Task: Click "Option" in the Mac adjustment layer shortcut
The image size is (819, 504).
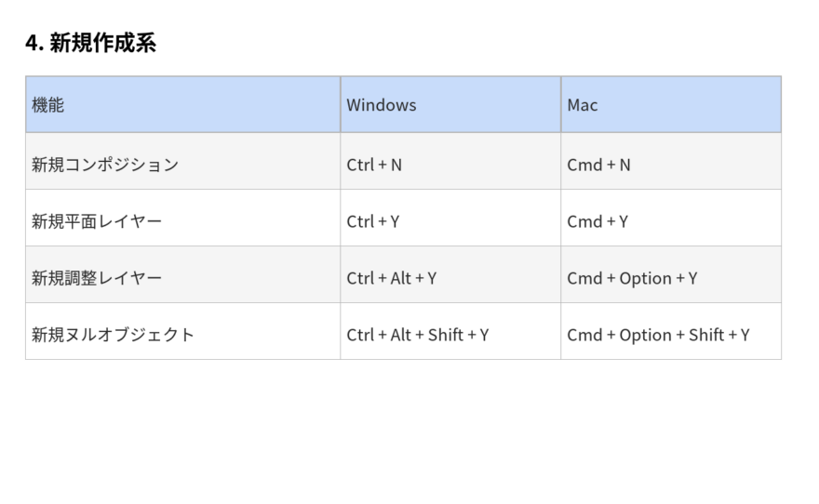Action: [645, 278]
